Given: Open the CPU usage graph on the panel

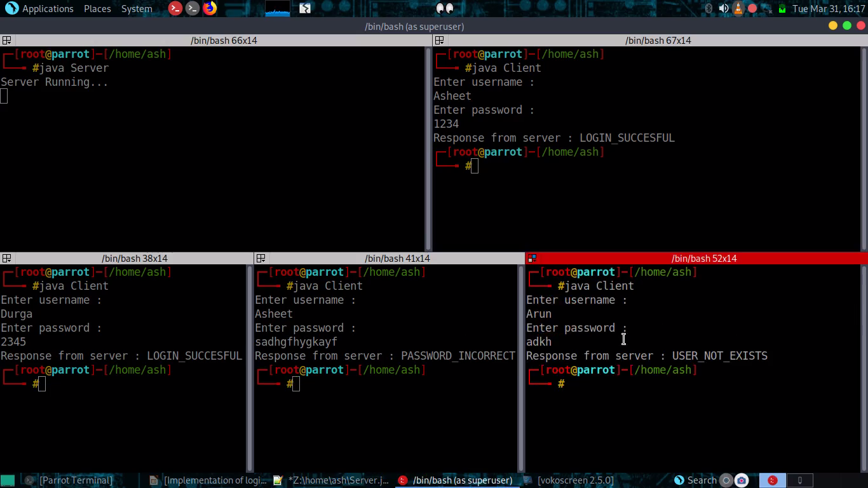Looking at the screenshot, I should [x=277, y=9].
